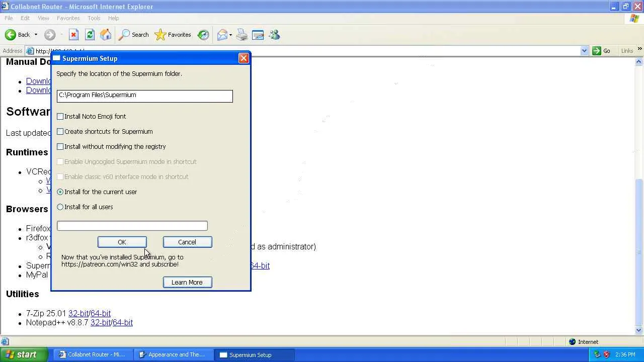Enable Create shortcuts for Supermium
The height and width of the screenshot is (362, 644).
pyautogui.click(x=60, y=131)
